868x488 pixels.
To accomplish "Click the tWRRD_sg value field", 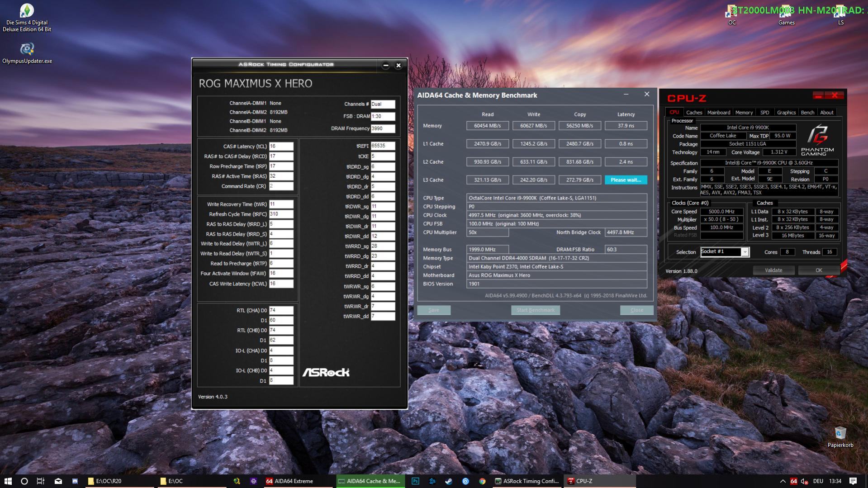I will point(383,246).
